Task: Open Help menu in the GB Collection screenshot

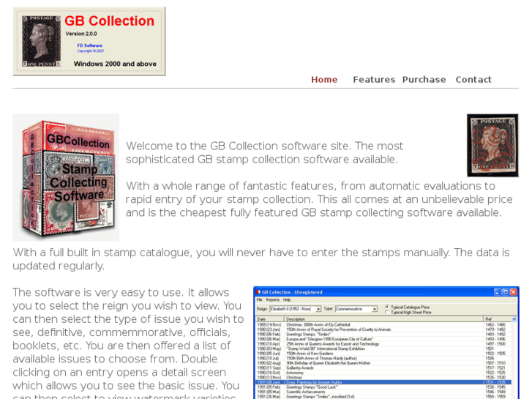Action: coord(287,300)
